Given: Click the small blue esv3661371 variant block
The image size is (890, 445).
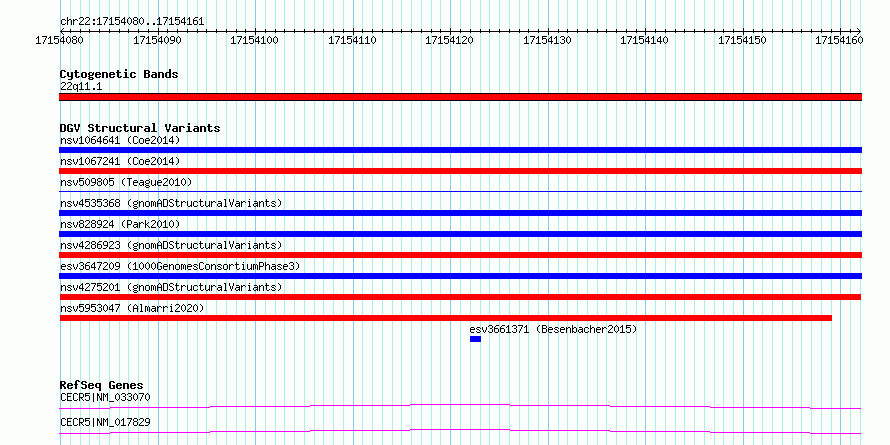Looking at the screenshot, I should (475, 339).
